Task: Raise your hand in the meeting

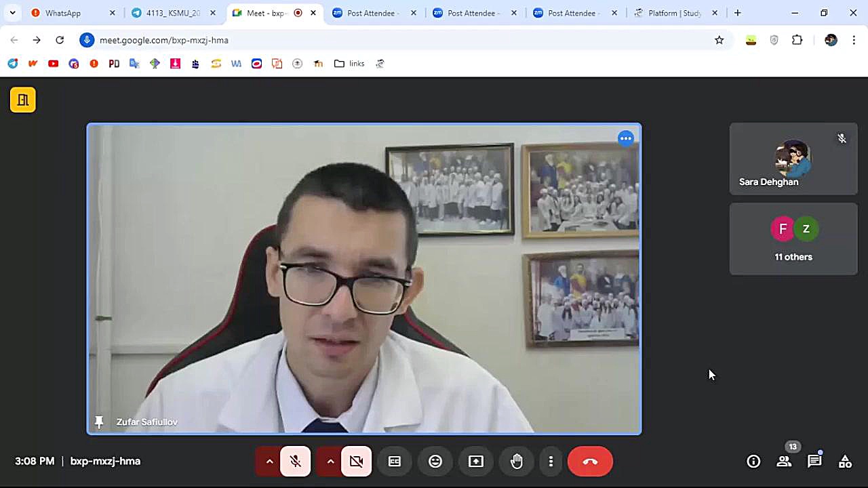Action: coord(517,462)
